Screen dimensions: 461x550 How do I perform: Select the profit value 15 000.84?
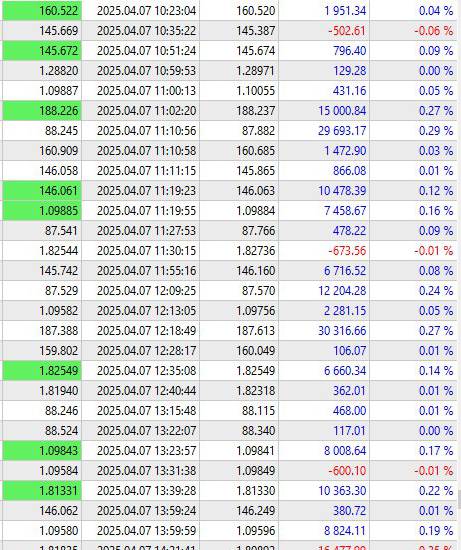coord(342,110)
